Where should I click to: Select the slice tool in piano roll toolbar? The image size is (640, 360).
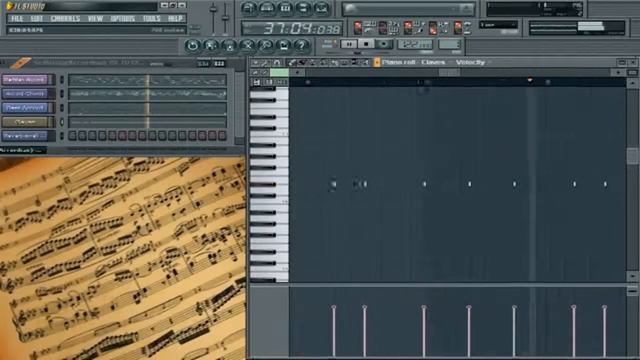tap(334, 62)
